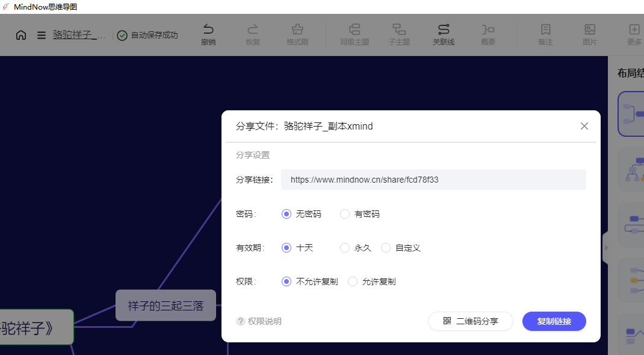644x355 pixels.
Task: Close the share file dialog
Action: (x=584, y=126)
